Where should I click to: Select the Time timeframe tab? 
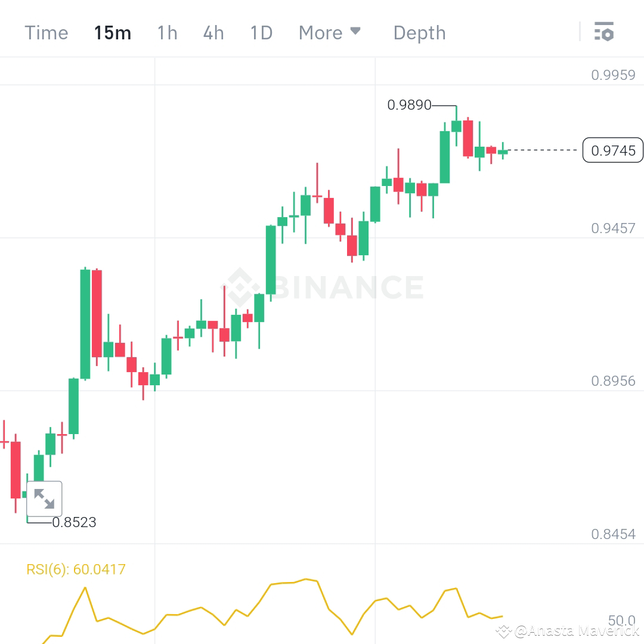click(46, 33)
